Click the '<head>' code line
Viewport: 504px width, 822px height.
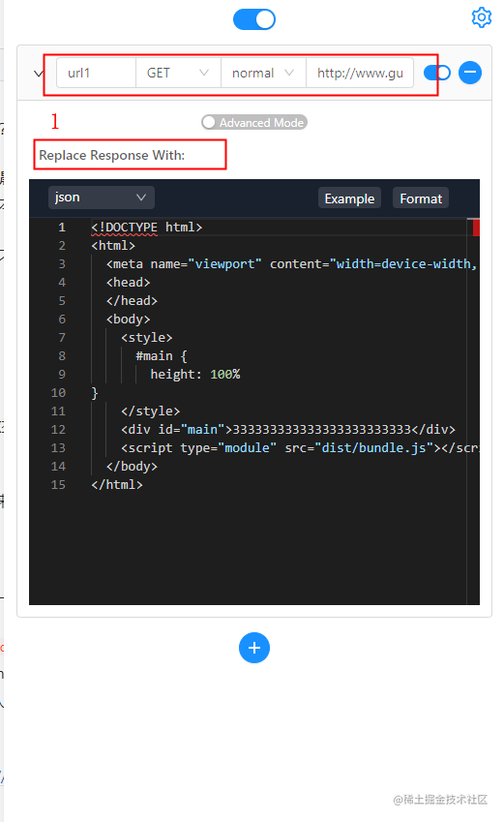129,282
